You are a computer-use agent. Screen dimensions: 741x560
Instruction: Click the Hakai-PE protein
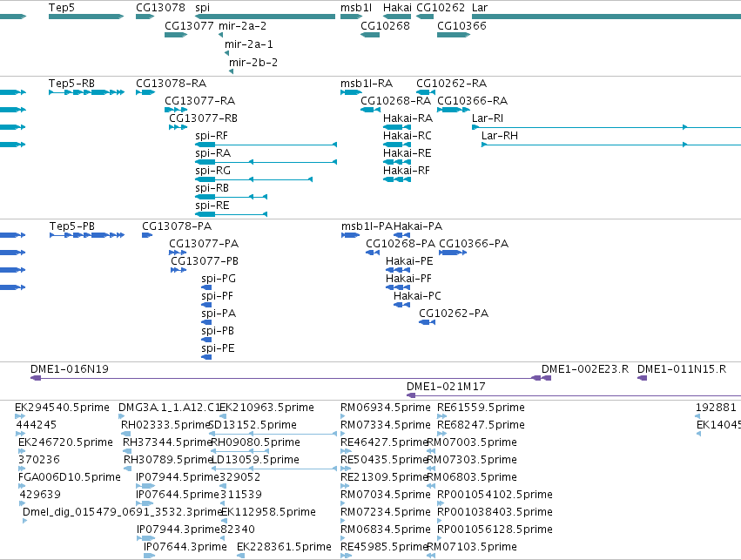(x=398, y=270)
